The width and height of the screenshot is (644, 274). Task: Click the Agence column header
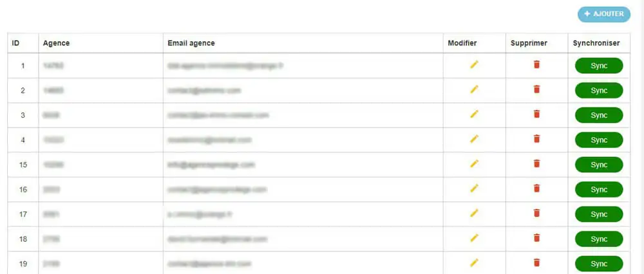click(57, 43)
